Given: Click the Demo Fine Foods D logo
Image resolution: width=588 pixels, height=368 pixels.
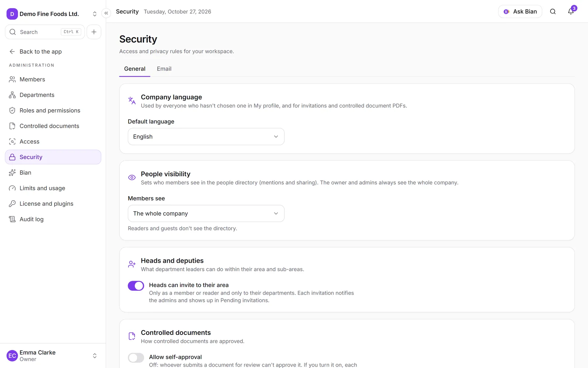Looking at the screenshot, I should tap(12, 14).
